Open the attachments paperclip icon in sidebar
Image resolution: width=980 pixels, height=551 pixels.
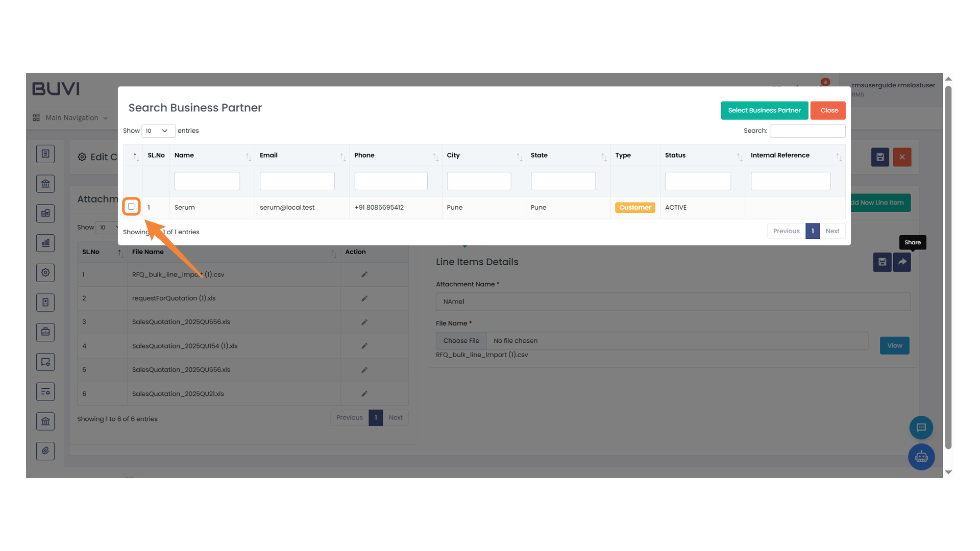(x=45, y=451)
